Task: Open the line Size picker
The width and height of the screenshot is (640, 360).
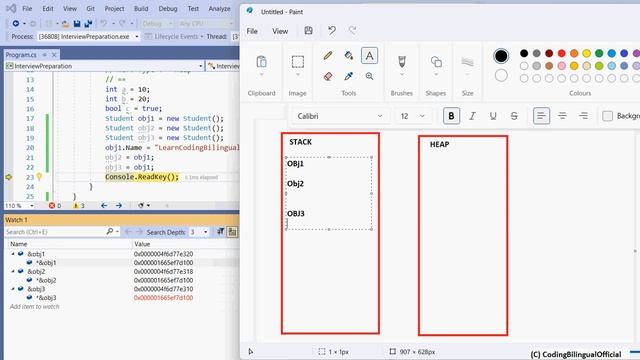Action: 467,62
